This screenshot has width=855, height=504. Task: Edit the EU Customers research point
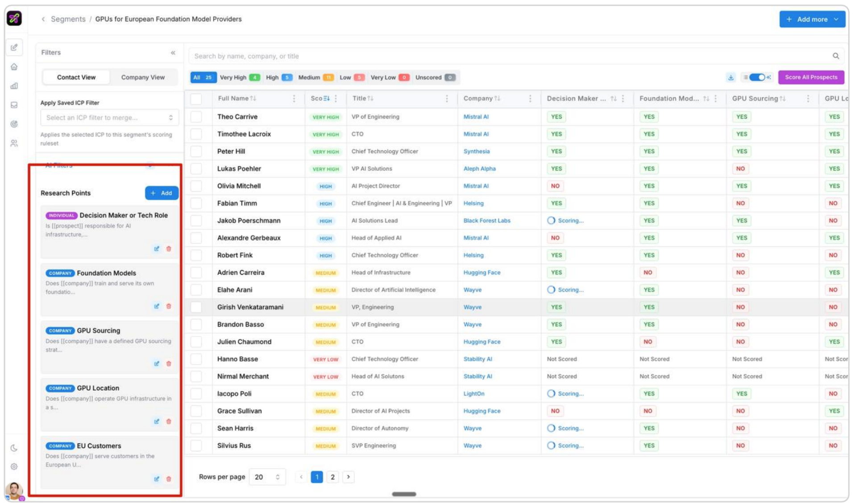pyautogui.click(x=157, y=479)
